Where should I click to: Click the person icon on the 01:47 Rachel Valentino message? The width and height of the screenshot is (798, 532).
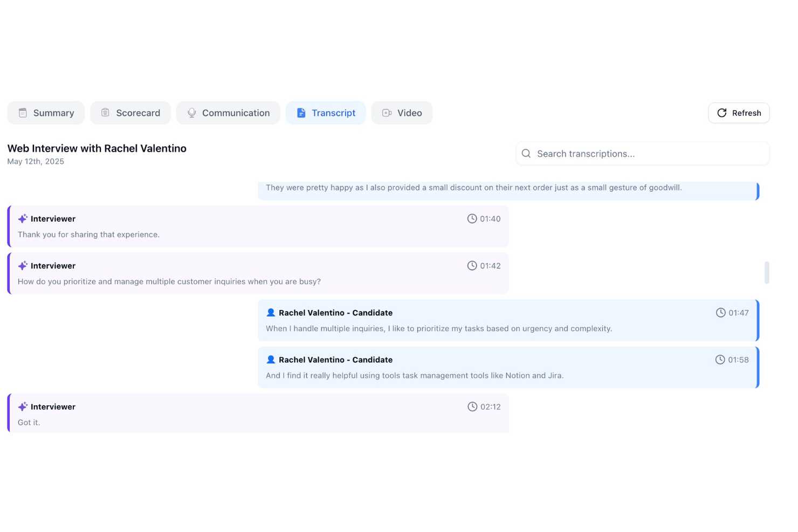271,313
